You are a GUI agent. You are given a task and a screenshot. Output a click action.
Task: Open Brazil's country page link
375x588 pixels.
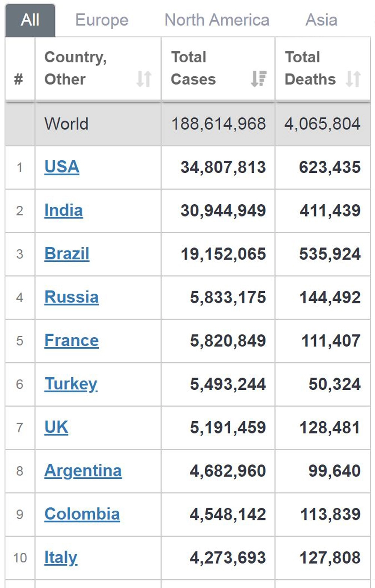click(67, 254)
